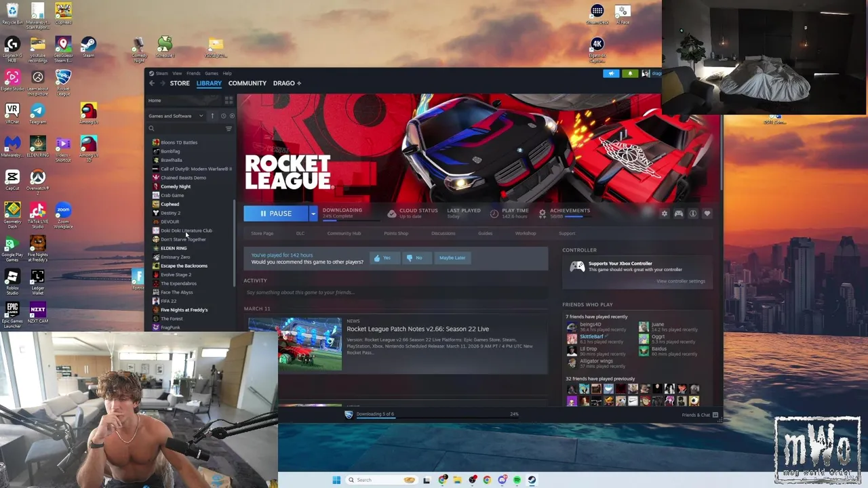
Task: Open Rocket League controller layout icon
Action: tap(678, 213)
